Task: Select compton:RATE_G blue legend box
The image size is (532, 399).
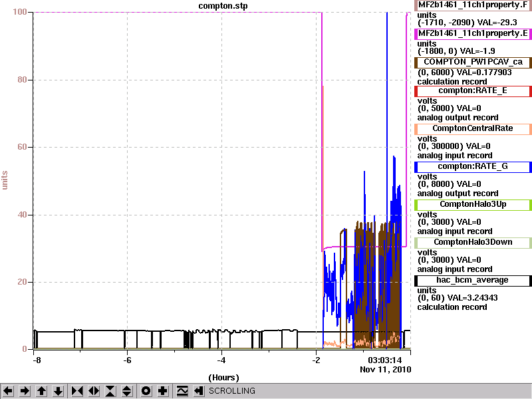Action: [473, 167]
